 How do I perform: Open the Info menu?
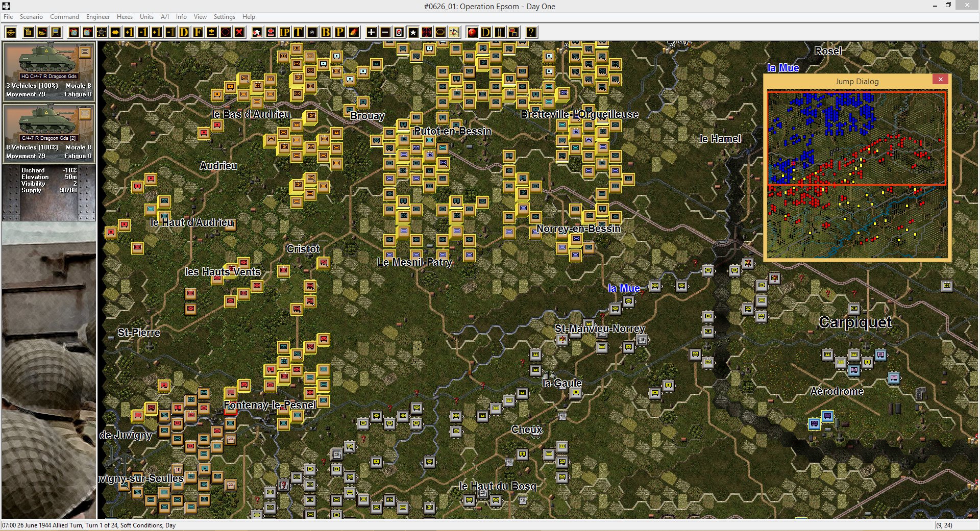coord(181,17)
